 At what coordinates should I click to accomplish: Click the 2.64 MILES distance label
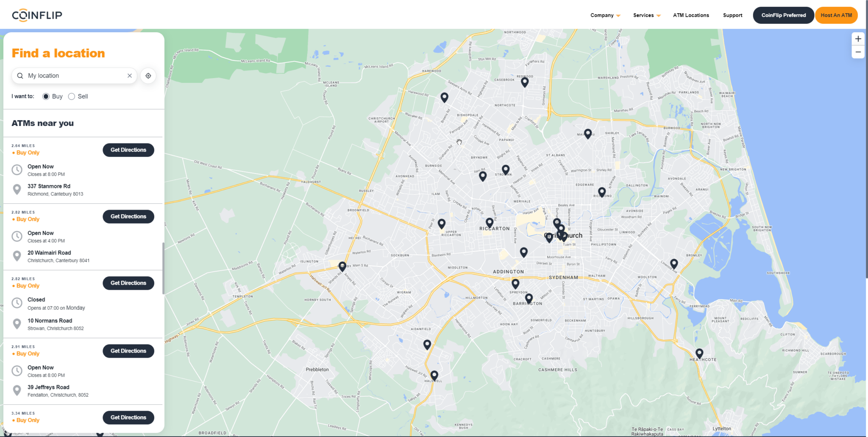[x=23, y=146]
